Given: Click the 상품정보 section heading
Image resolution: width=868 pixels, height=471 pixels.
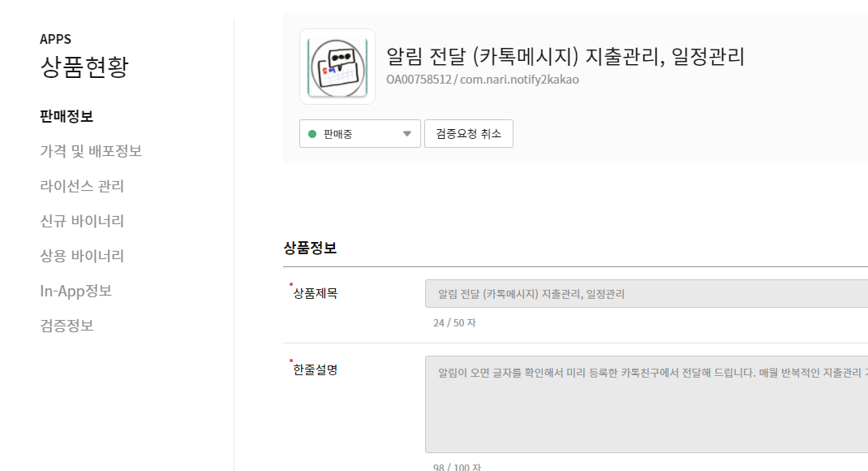Looking at the screenshot, I should point(310,248).
